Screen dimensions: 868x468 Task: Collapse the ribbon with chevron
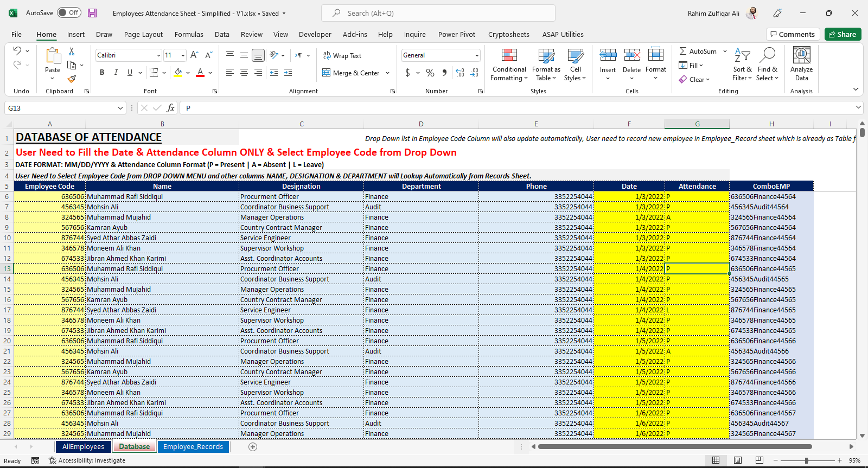coord(856,89)
